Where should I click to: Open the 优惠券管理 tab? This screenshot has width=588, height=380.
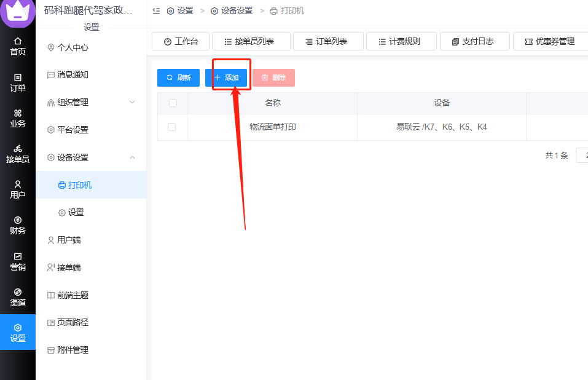pyautogui.click(x=551, y=41)
